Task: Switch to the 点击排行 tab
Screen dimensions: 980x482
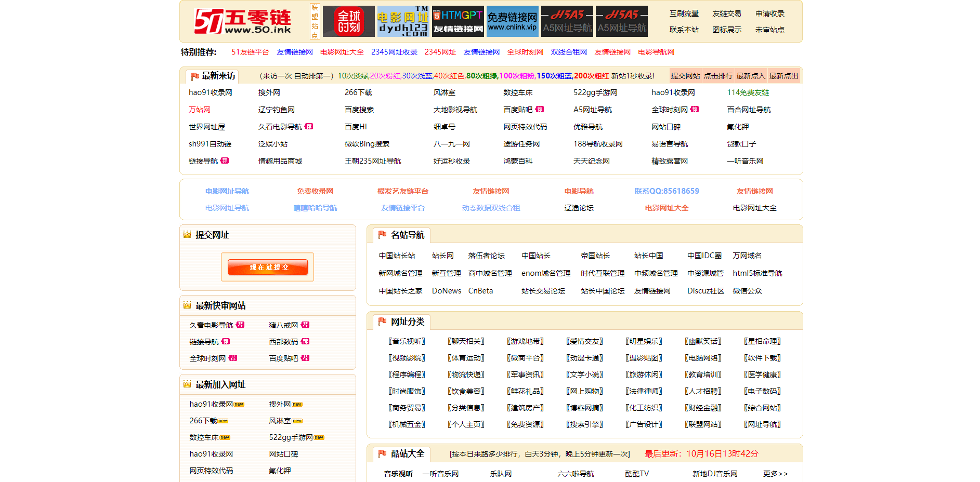Action: [x=717, y=75]
